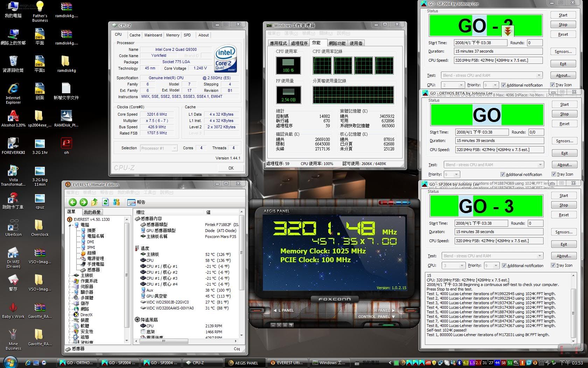588x368 pixels.
Task: Toggle Additional notification in top SP2004 window
Action: (503, 85)
